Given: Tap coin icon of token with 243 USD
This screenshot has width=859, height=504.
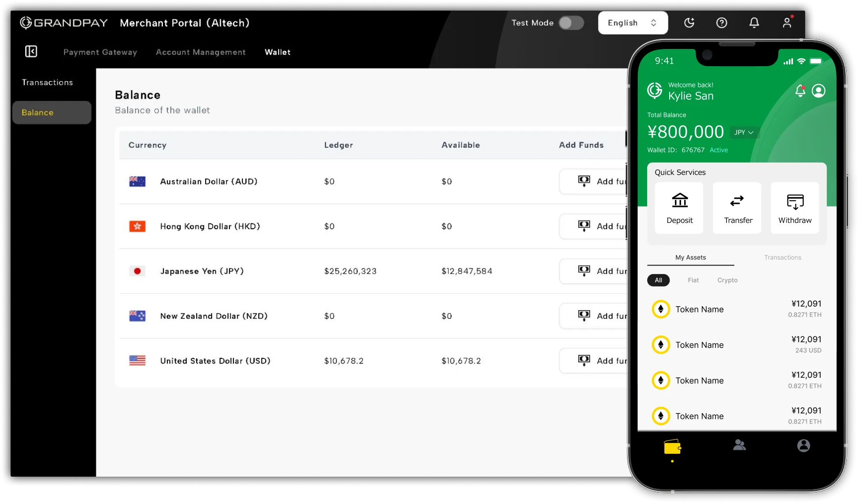Looking at the screenshot, I should [x=661, y=345].
